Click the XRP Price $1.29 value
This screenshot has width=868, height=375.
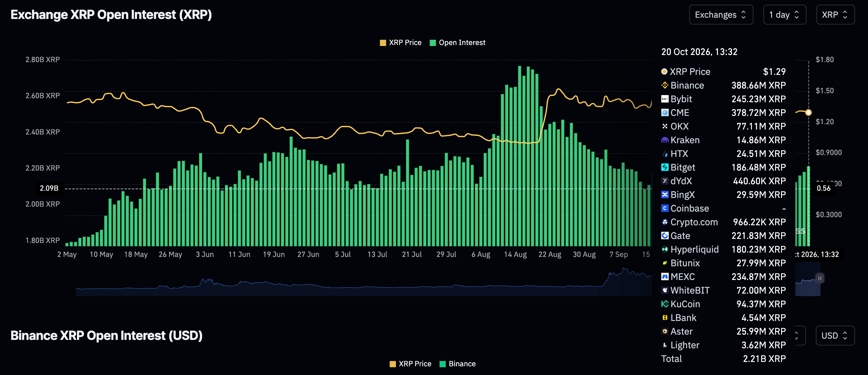[x=774, y=72]
